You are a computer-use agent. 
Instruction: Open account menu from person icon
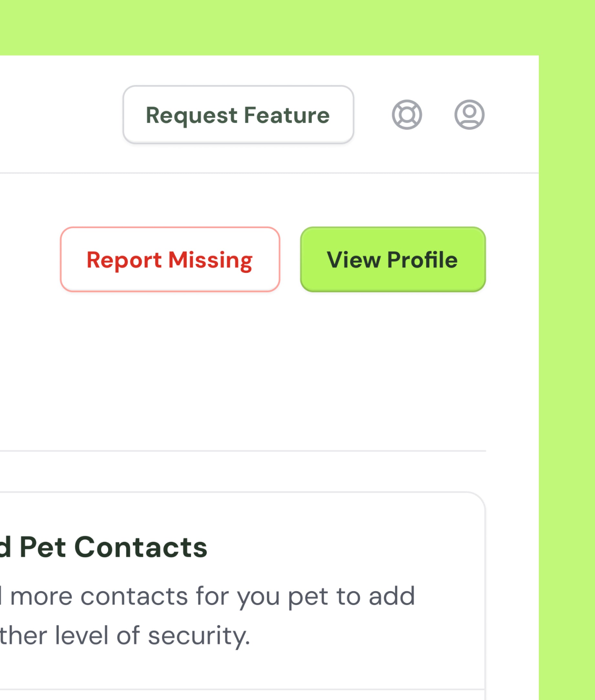[x=469, y=115]
